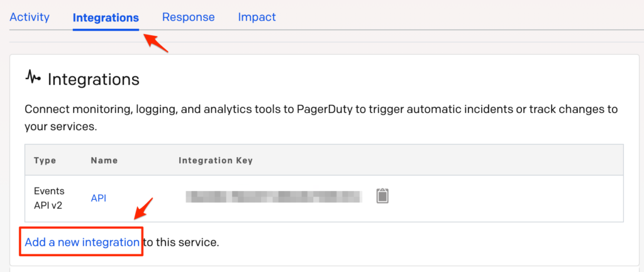
Task: Select the Integrations tab
Action: click(x=106, y=18)
